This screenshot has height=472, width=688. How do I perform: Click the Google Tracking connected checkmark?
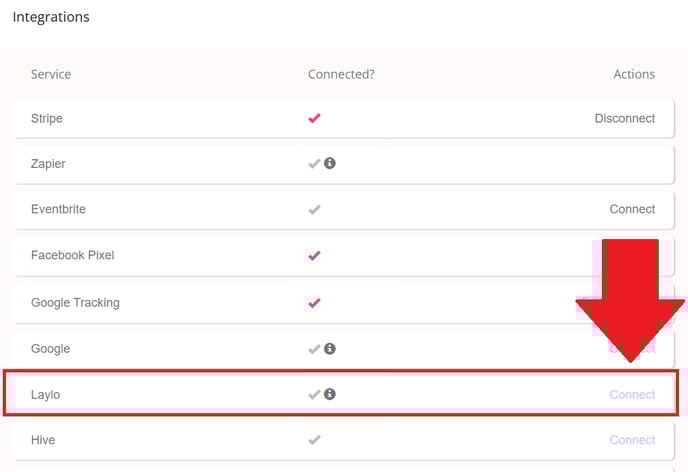tap(314, 303)
